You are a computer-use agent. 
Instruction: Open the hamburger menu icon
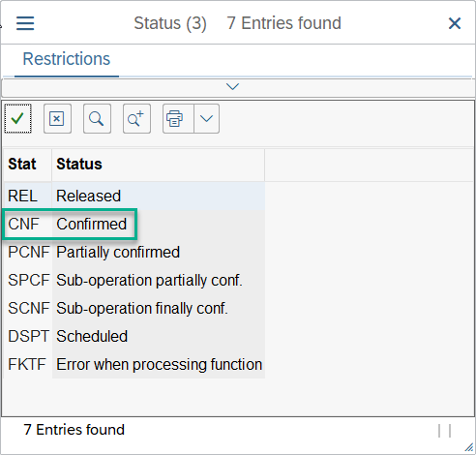pos(25,23)
